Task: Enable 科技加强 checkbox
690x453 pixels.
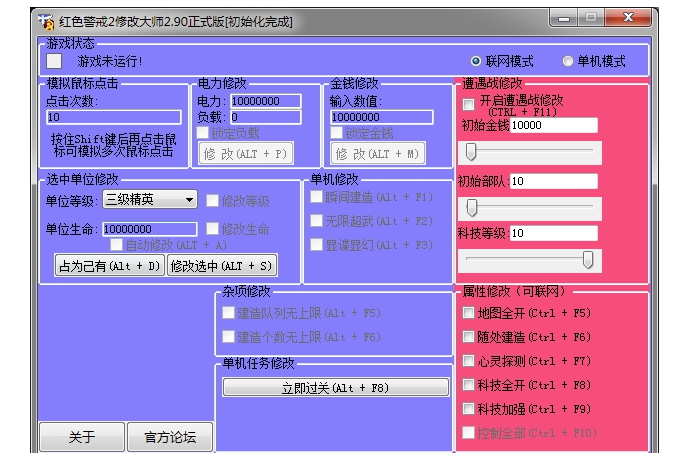Action: [x=469, y=409]
